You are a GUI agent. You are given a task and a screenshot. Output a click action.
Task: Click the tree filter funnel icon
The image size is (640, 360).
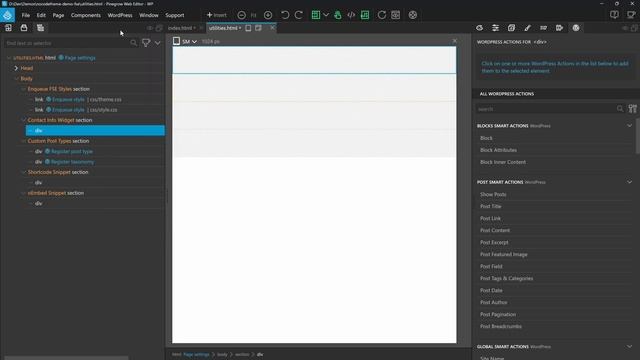146,43
